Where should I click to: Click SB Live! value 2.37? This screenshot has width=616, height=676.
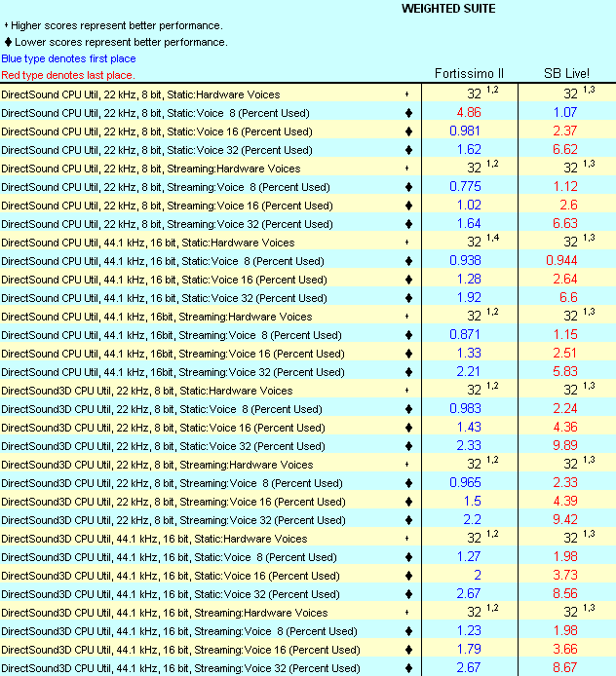[565, 131]
